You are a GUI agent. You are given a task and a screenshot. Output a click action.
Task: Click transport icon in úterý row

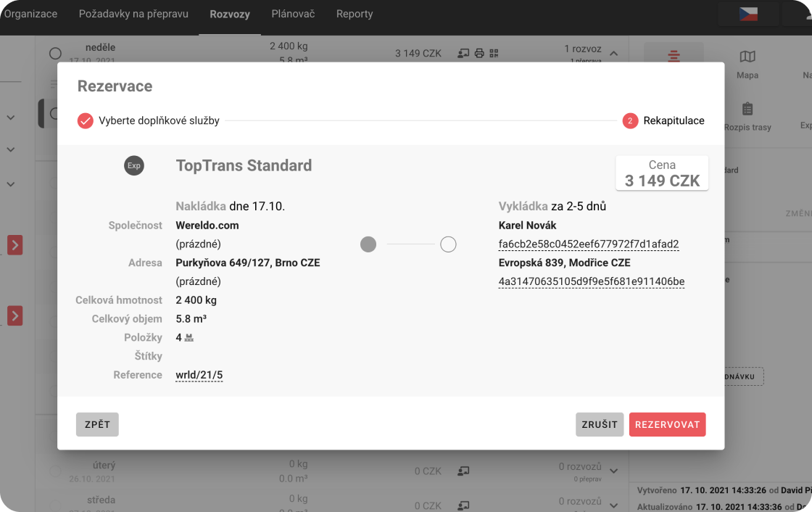[x=463, y=471]
